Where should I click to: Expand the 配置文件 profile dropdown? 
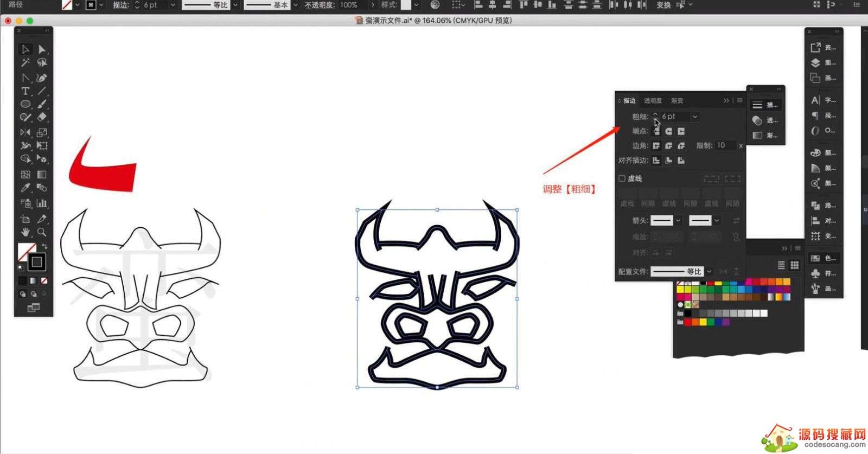click(x=709, y=271)
